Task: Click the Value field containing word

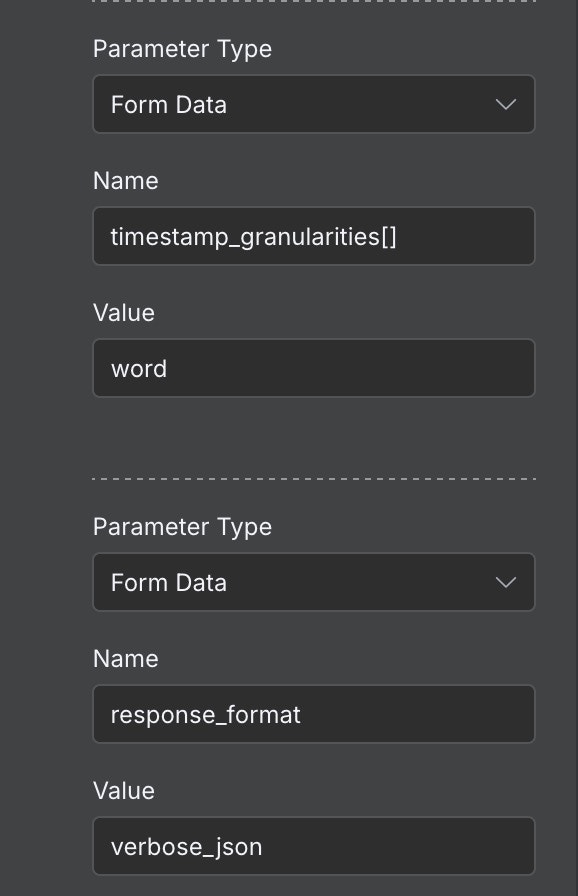Action: (x=313, y=368)
